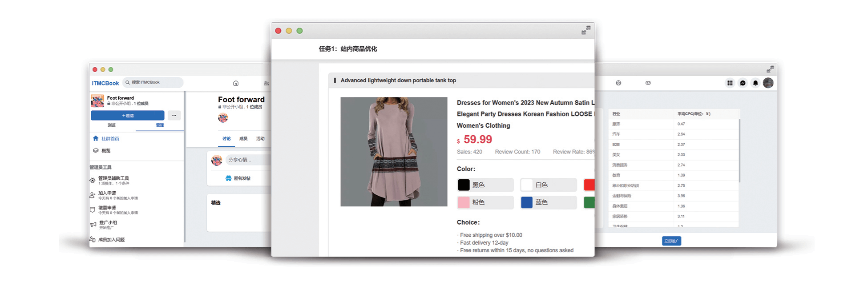The width and height of the screenshot is (868, 282).
Task: Click the 行业 column header
Action: pos(616,114)
